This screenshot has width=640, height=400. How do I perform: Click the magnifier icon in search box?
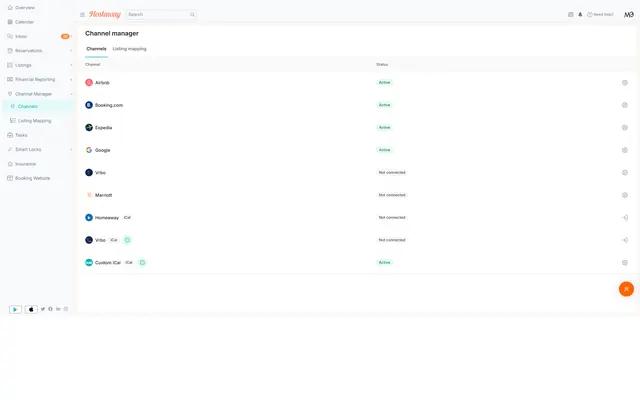click(x=192, y=14)
